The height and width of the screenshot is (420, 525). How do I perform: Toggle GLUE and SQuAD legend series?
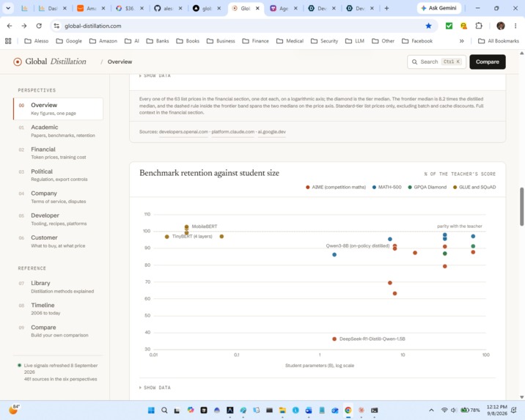(x=474, y=187)
